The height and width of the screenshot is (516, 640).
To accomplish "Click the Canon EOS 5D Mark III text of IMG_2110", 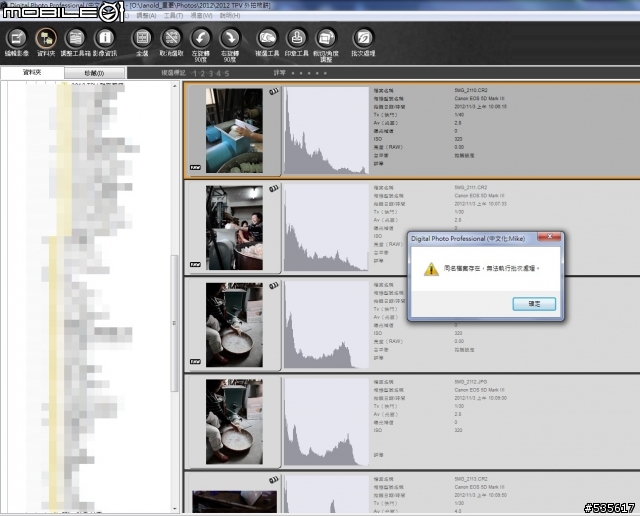I will click(479, 98).
